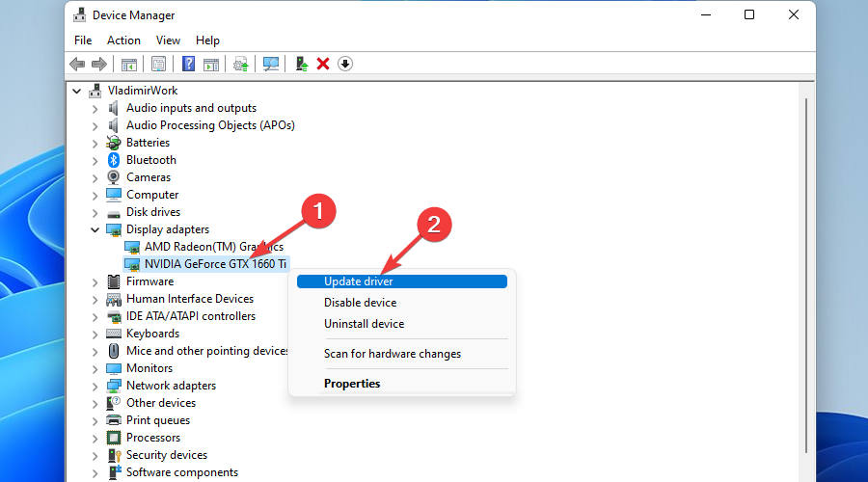Select AMD Radeon(TM) Graphics adapter

click(214, 247)
